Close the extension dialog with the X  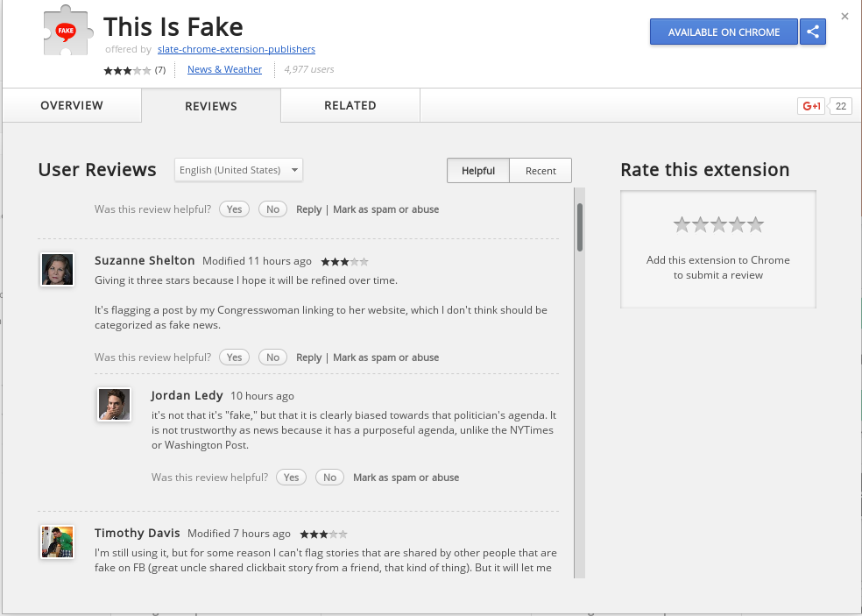point(845,17)
